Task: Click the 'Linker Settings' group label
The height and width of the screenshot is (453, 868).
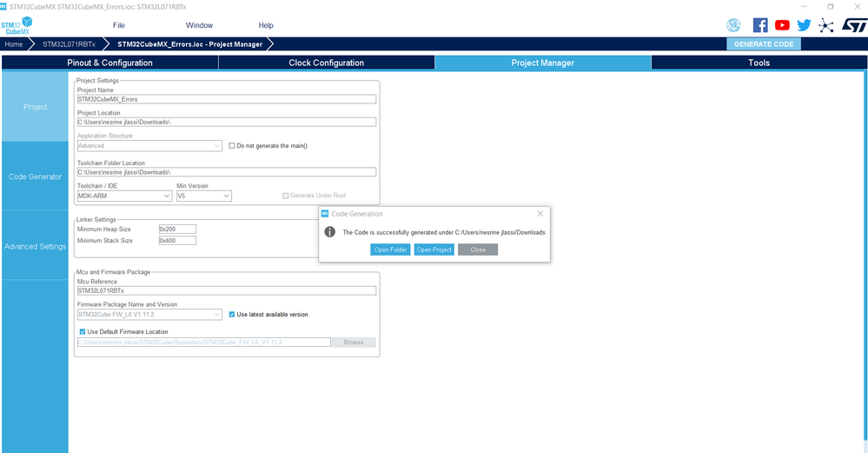Action: tap(96, 219)
